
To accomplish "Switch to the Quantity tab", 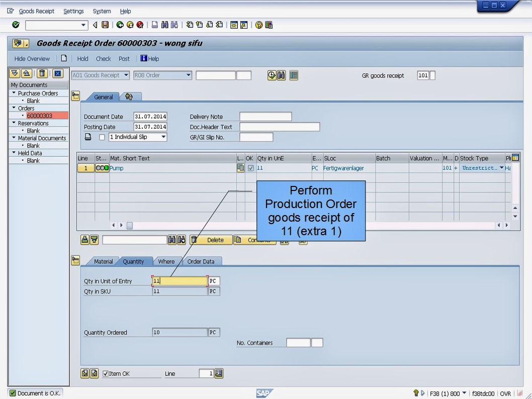I will coord(133,261).
